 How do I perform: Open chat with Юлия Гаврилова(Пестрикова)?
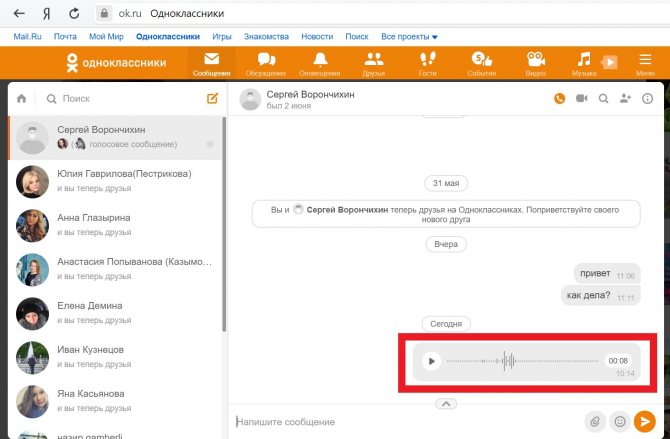[x=115, y=182]
